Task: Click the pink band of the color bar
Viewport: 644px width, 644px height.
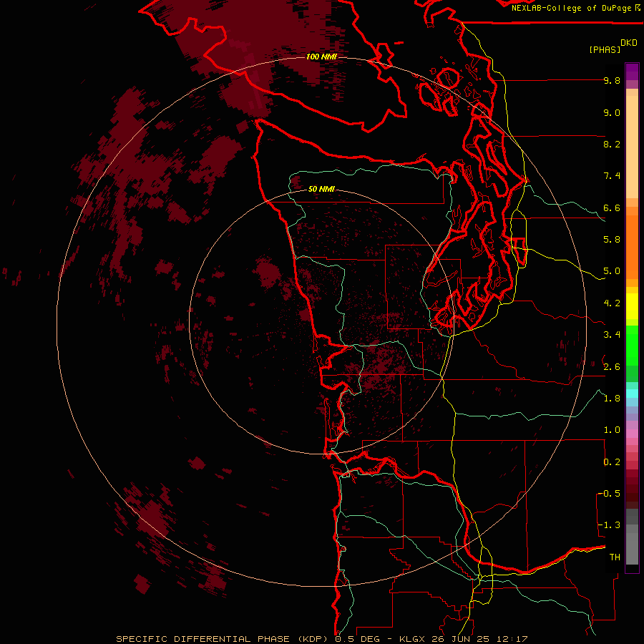Action: coord(632,434)
